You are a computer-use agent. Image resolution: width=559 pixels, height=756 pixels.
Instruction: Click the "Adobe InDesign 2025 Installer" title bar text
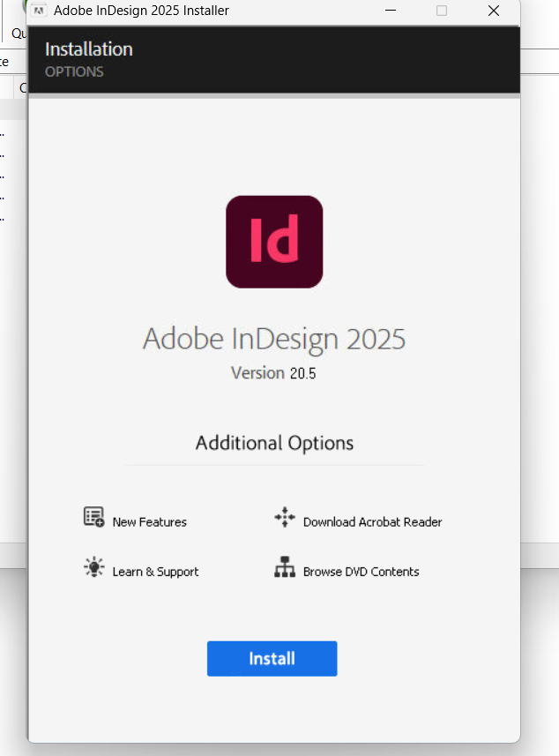141,11
